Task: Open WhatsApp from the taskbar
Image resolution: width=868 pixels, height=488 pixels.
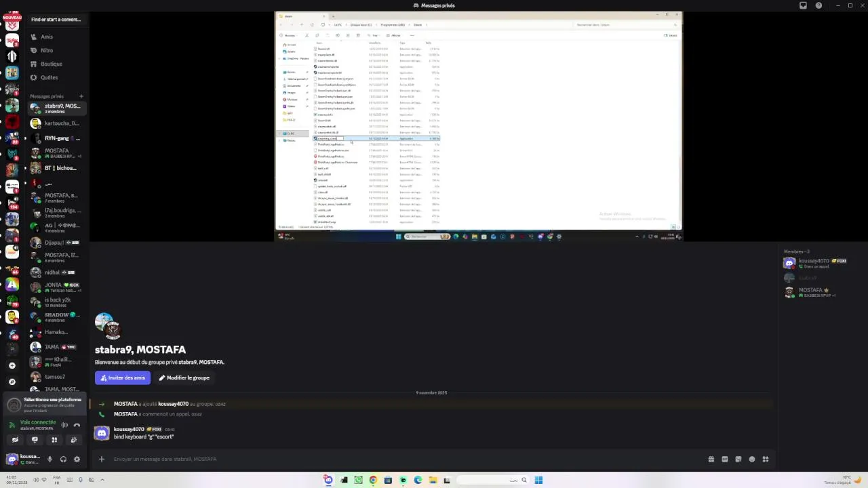Action: point(358,480)
